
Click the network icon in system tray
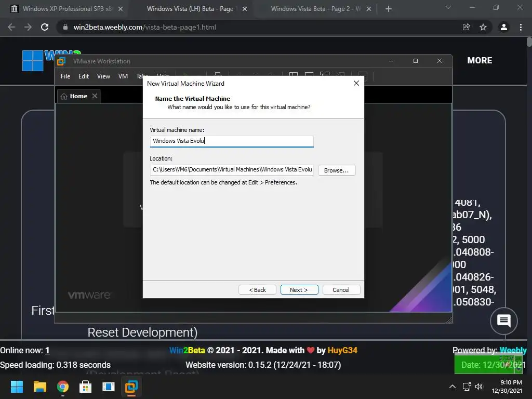467,387
